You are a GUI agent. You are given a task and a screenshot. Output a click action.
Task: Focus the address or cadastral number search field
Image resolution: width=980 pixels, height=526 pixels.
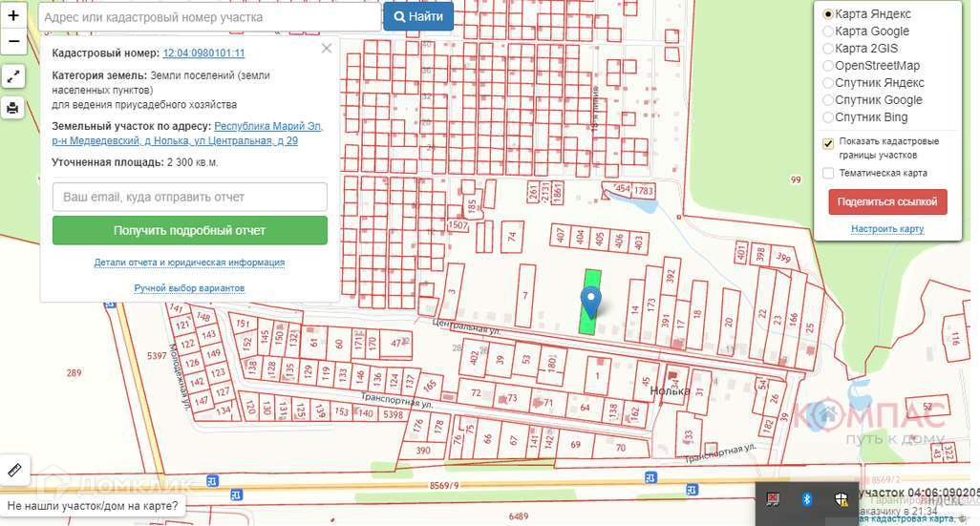[x=209, y=17]
